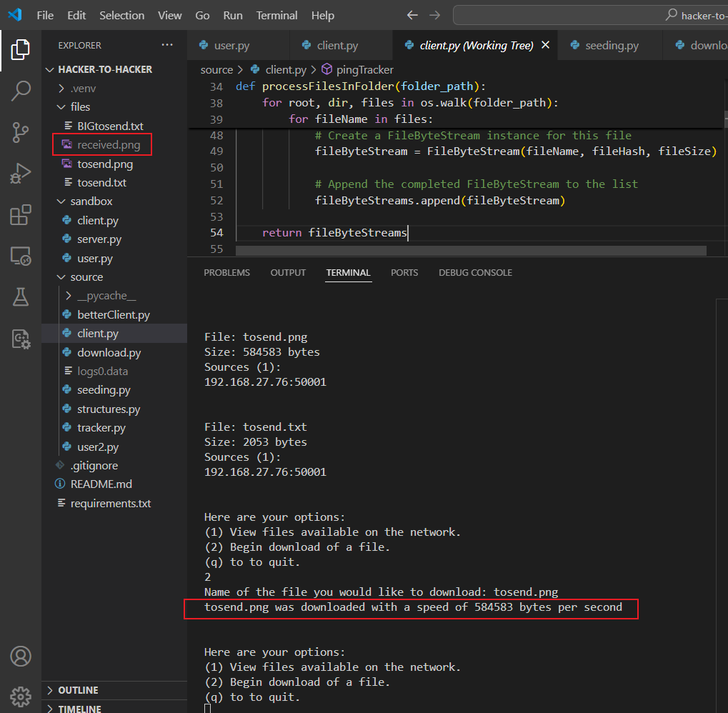Viewport: 728px width, 713px height.
Task: Open the Search view in activity bar
Action: tap(21, 91)
